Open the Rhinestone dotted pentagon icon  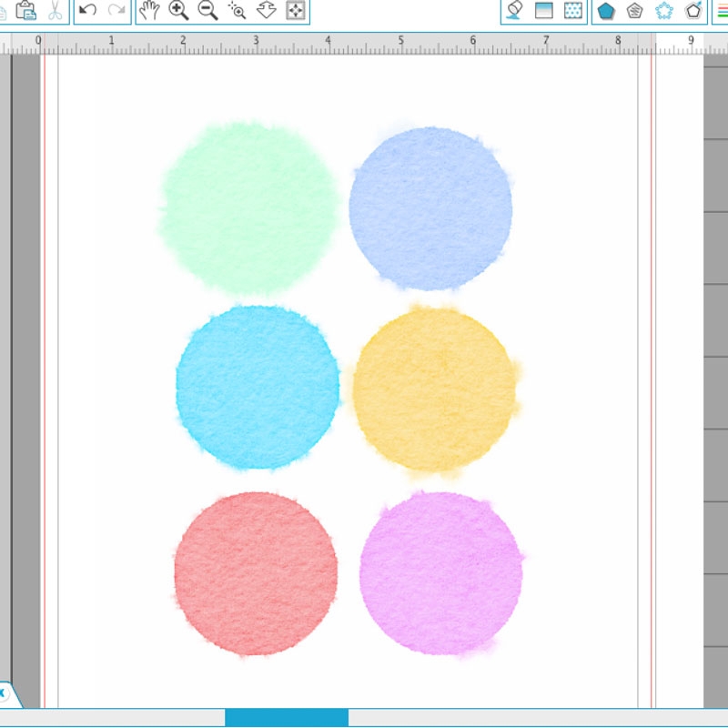click(x=664, y=10)
